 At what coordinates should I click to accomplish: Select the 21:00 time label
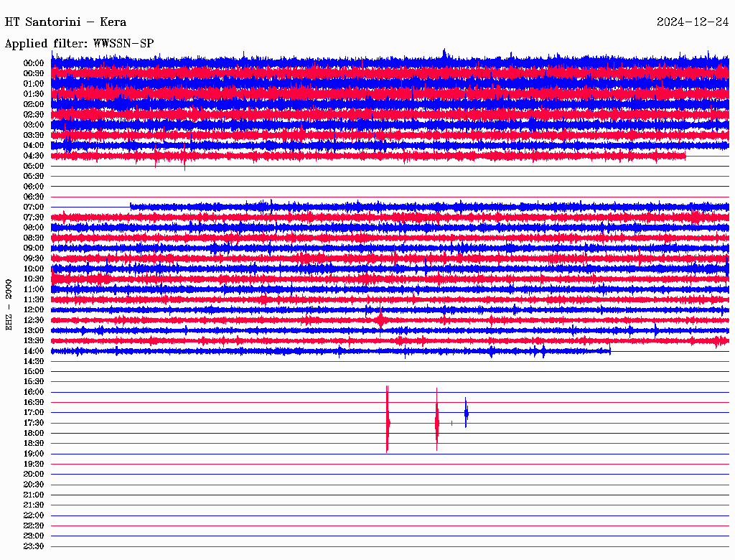[34, 495]
